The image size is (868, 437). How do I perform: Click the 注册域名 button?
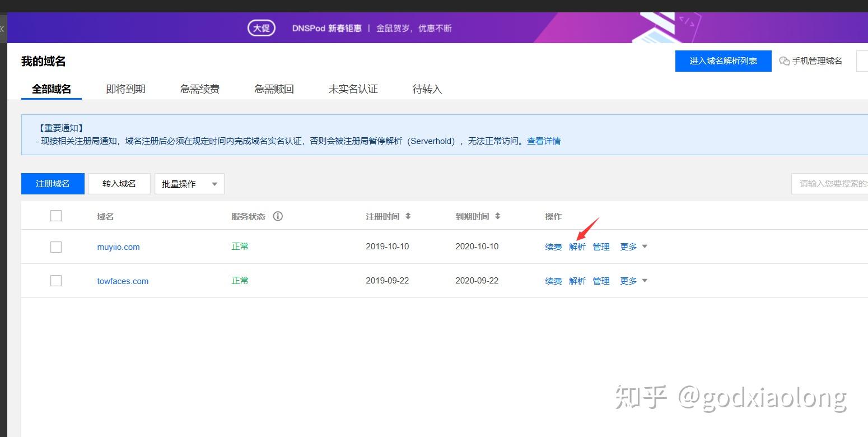(x=52, y=184)
